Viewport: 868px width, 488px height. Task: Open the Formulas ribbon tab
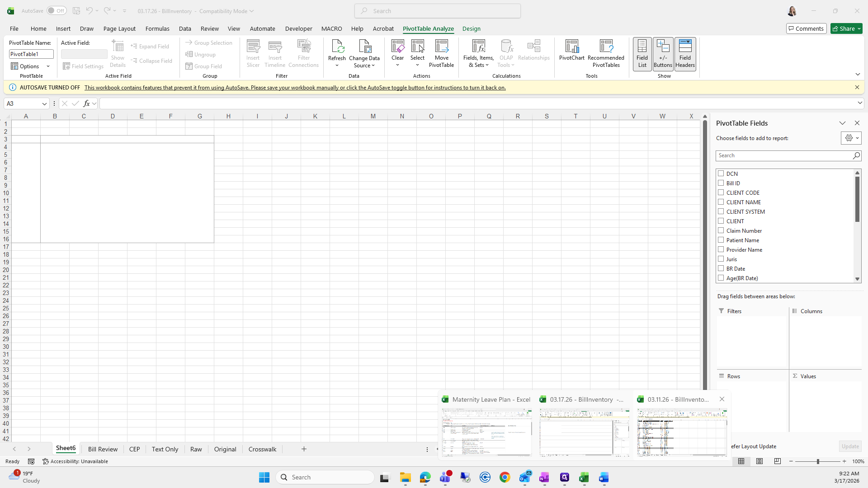point(157,28)
